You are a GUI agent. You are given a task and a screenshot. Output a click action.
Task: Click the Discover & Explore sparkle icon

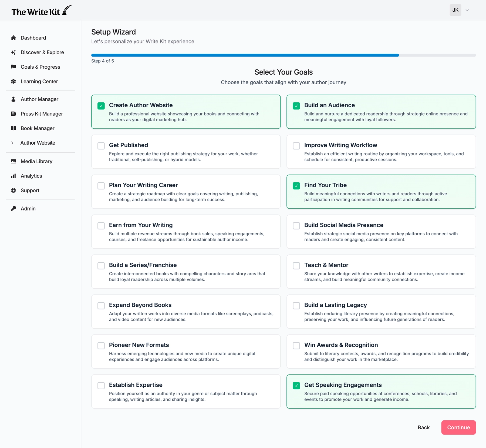[13, 52]
